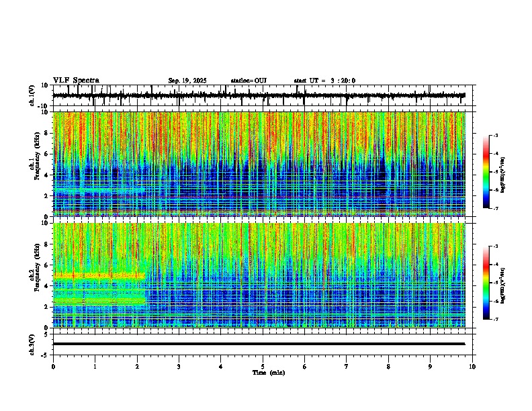
Task: Click the ch.3 voltage trace line
Action: tap(259, 344)
